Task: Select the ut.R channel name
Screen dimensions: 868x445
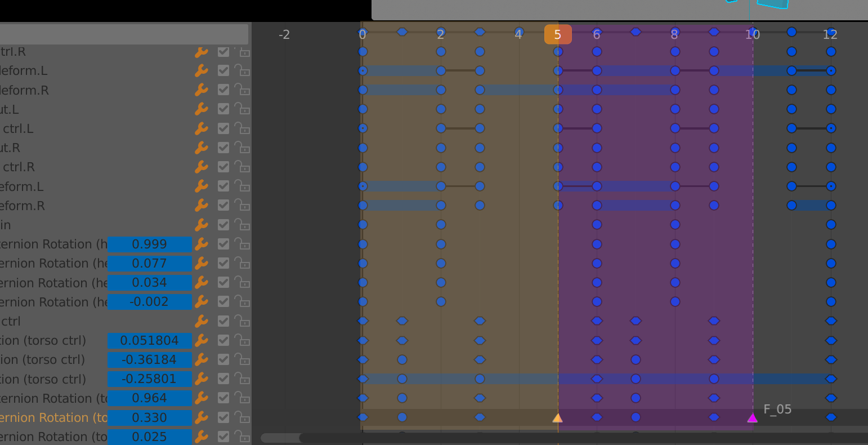Action: [10, 148]
